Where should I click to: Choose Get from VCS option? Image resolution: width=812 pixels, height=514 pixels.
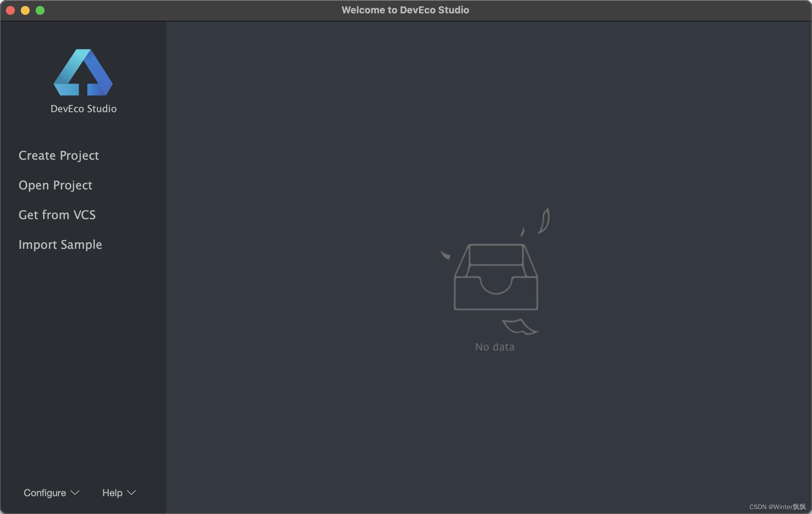click(x=57, y=215)
